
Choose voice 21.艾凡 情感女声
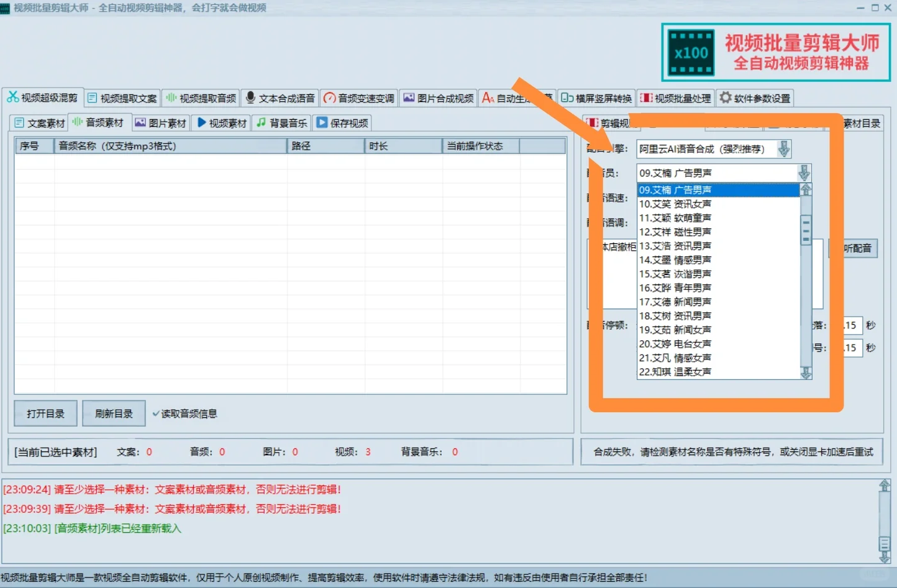719,358
